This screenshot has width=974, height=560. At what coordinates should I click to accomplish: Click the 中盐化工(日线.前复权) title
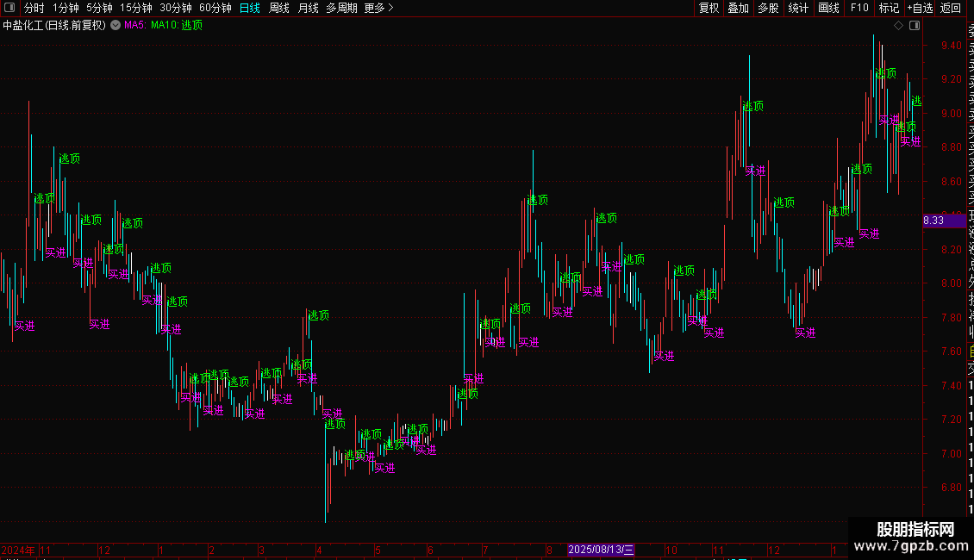point(54,26)
